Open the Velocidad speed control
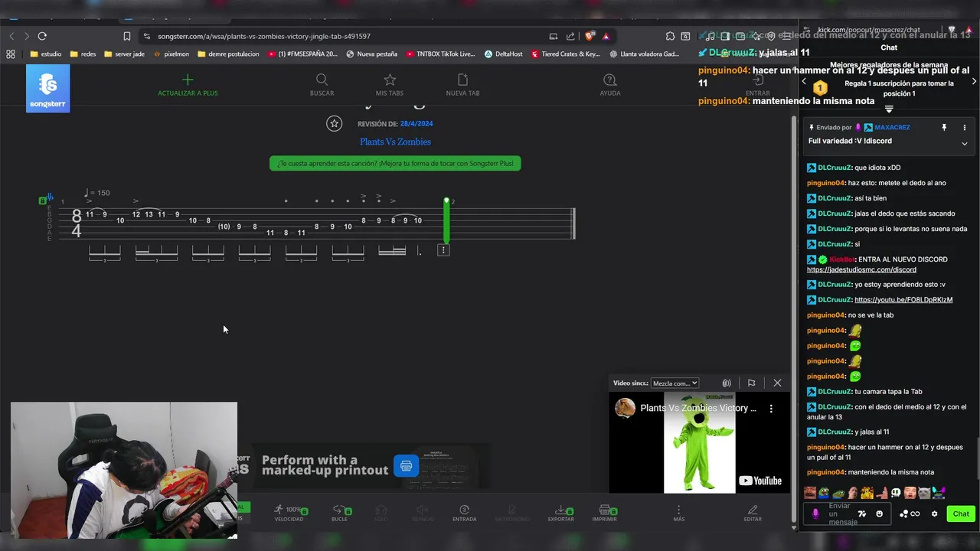 click(x=289, y=513)
